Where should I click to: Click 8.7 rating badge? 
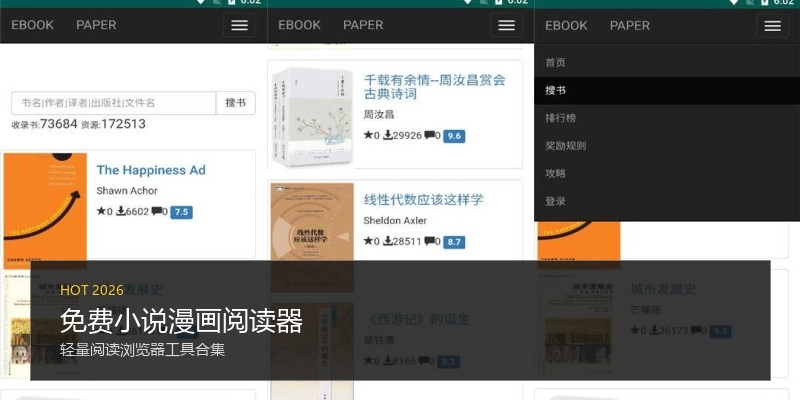click(x=454, y=242)
